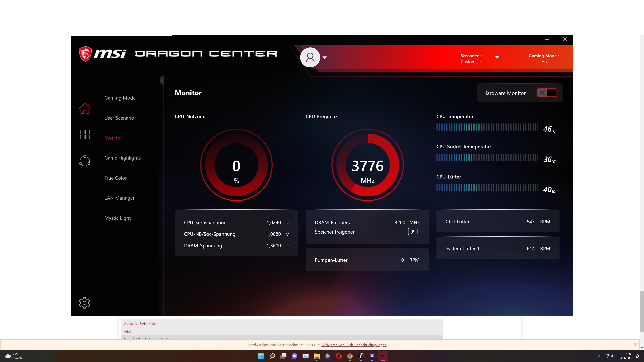
Task: Open Dragon Center settings gear
Action: coord(85,303)
